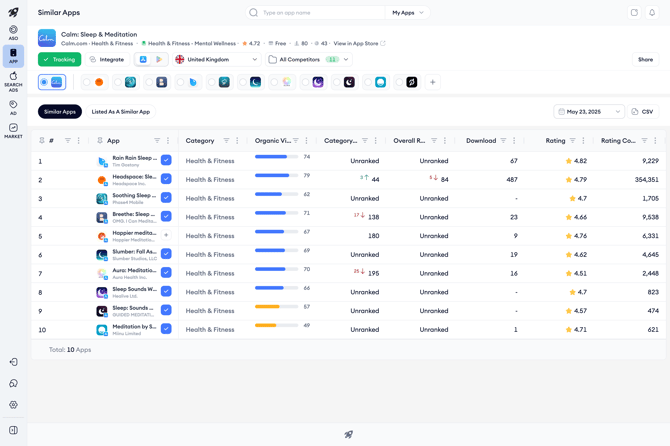Screen dimensions: 670x446
Task: Add Happier meditation app to tracking
Action: tap(166, 236)
